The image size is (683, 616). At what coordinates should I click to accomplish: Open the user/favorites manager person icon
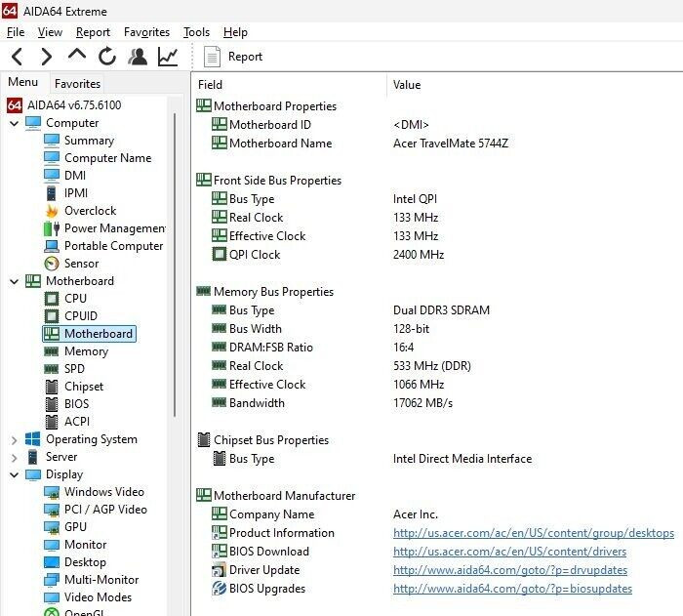click(138, 57)
